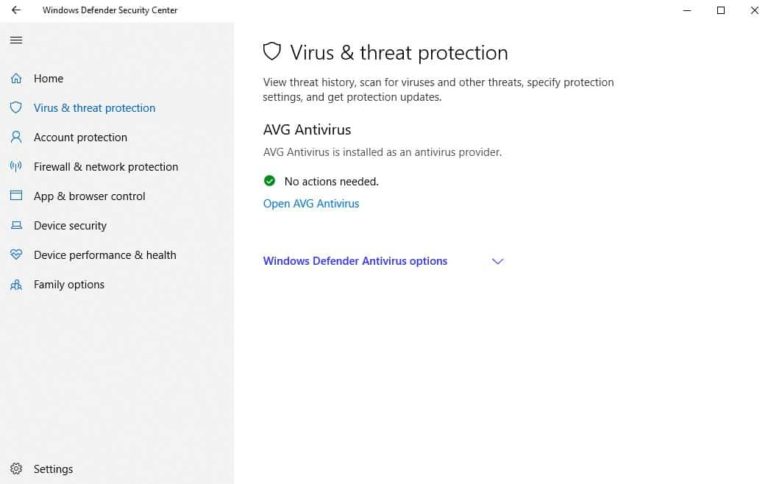Viewport: 768px width, 484px height.
Task: Expand Windows Defender Antivirus options text
Action: 355,261
